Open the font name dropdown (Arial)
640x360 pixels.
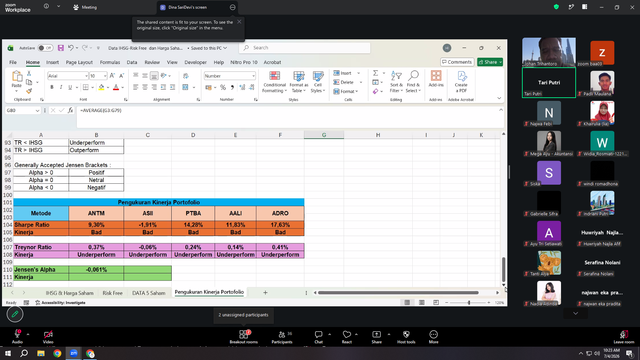point(86,76)
